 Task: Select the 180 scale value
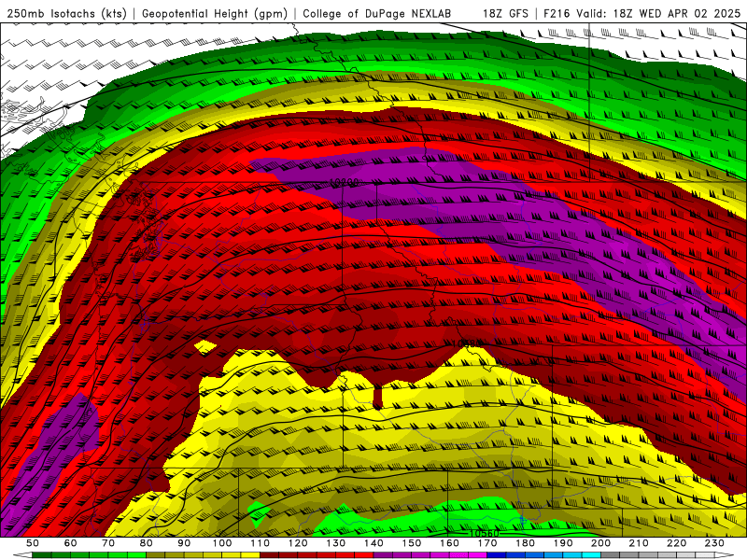point(525,543)
